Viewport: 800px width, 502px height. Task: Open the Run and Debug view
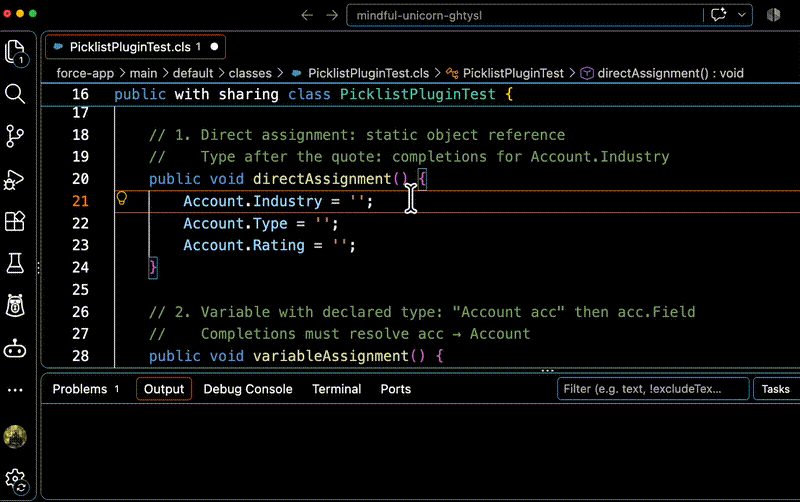(x=15, y=179)
